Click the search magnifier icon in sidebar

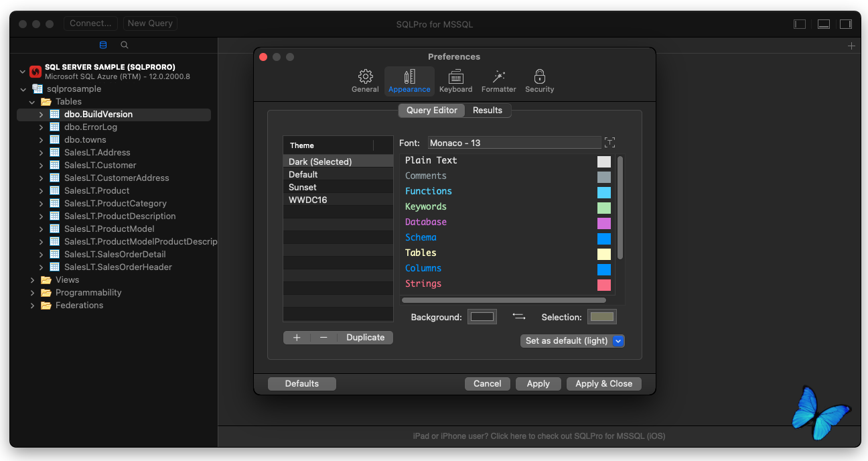[125, 45]
